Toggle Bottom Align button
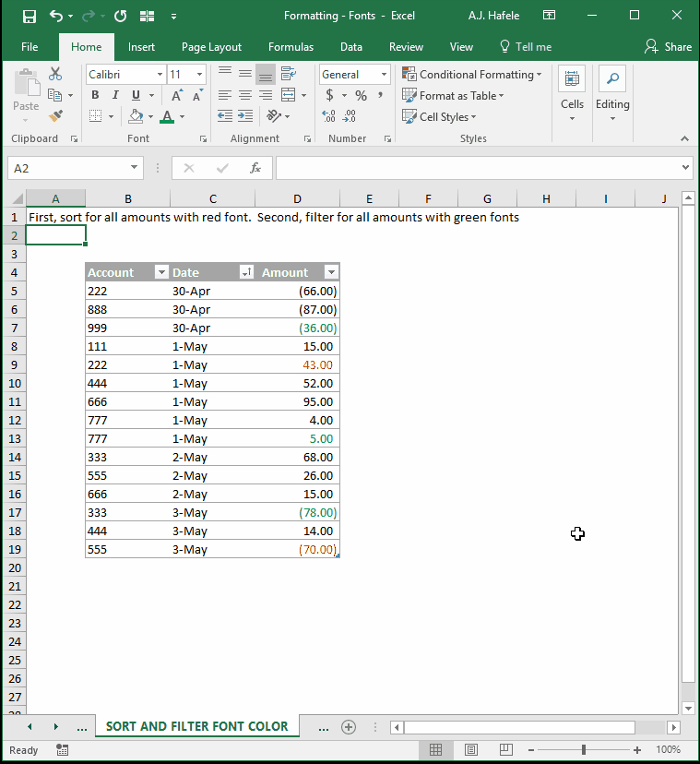Screen dimensions: 700x764 coord(266,74)
